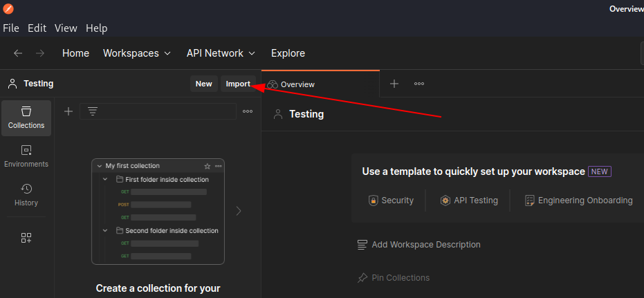This screenshot has height=298, width=644.
Task: Go to Home
Action: (x=75, y=53)
